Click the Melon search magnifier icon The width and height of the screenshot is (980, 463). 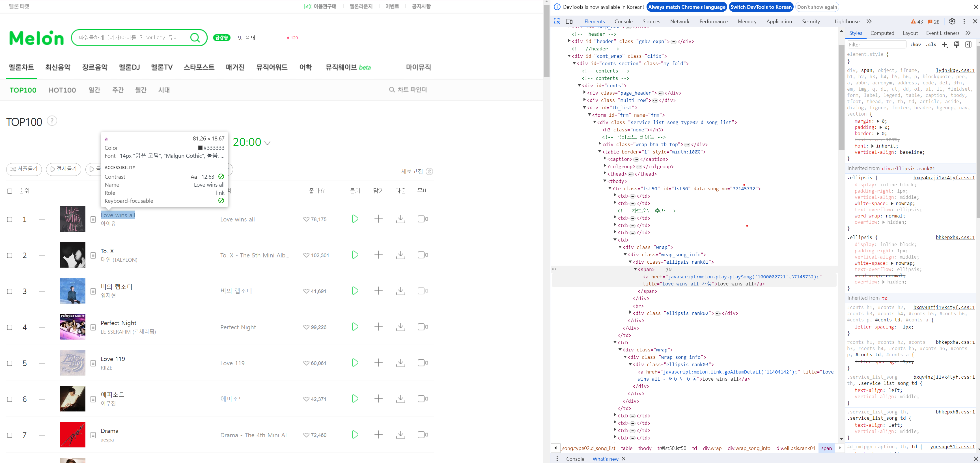[195, 37]
